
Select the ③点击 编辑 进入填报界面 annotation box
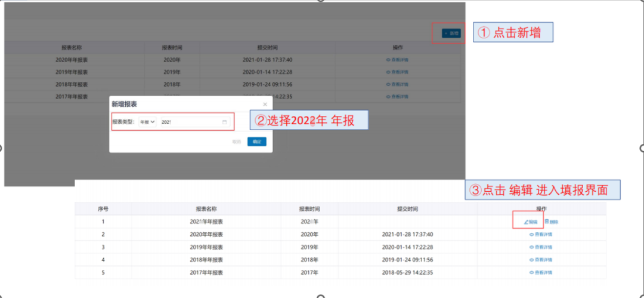tap(543, 190)
